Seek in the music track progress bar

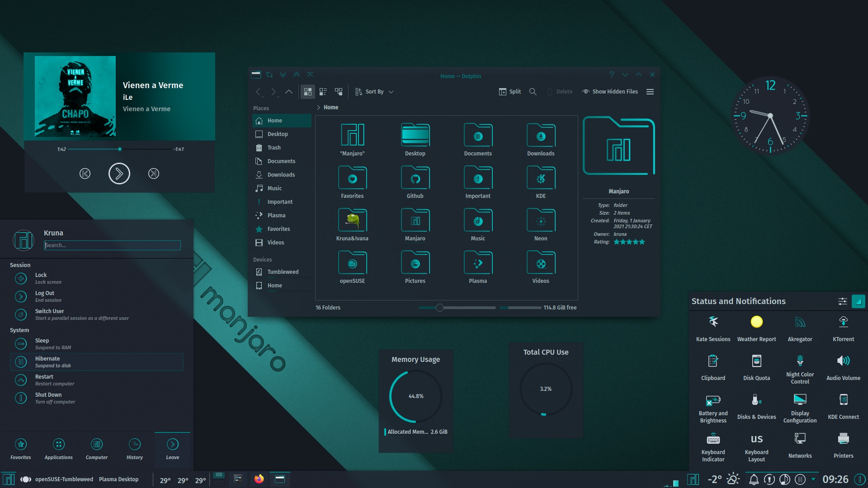pos(119,149)
